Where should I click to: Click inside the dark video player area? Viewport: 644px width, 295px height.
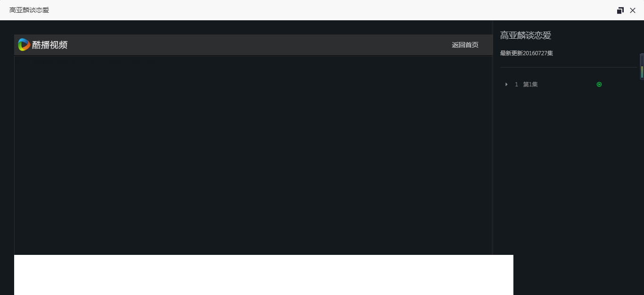[x=253, y=155]
